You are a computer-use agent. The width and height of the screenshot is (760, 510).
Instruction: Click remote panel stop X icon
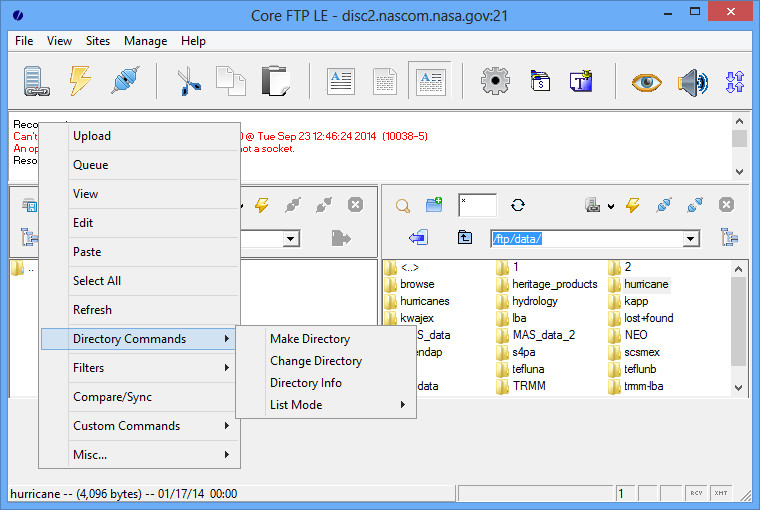click(726, 205)
